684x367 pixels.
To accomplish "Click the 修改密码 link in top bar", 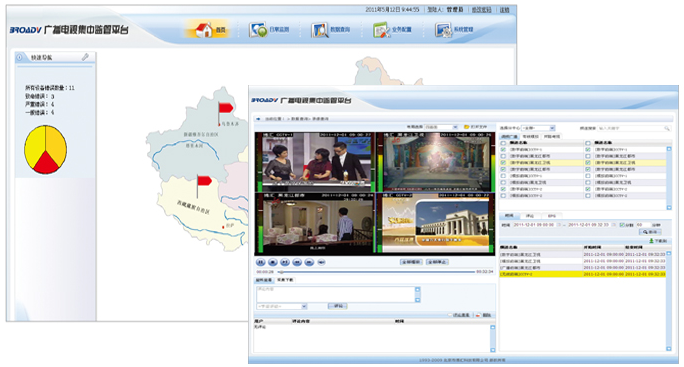I will tap(482, 10).
